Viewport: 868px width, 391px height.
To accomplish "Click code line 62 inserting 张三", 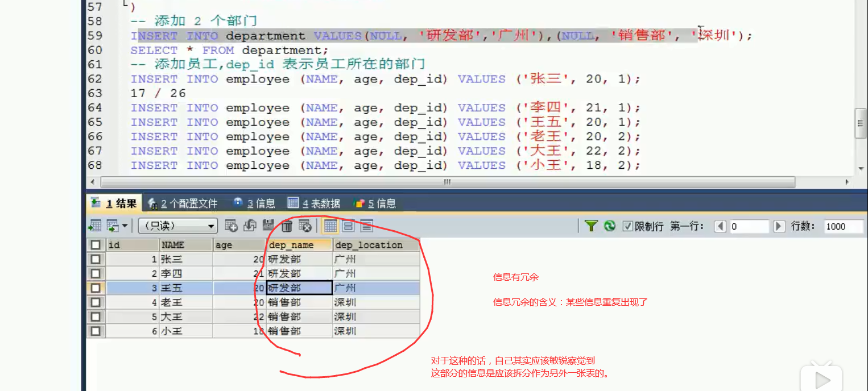I will tap(386, 79).
